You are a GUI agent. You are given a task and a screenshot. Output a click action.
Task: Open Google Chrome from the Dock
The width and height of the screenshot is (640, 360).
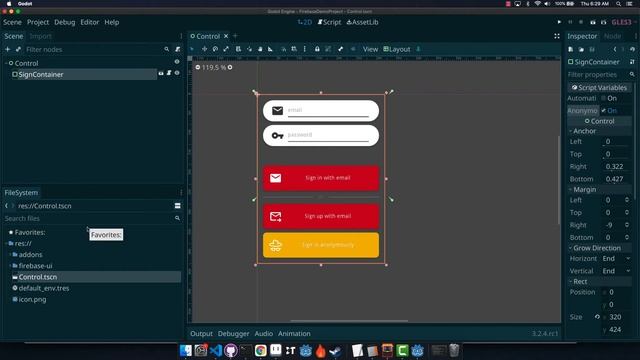click(260, 350)
